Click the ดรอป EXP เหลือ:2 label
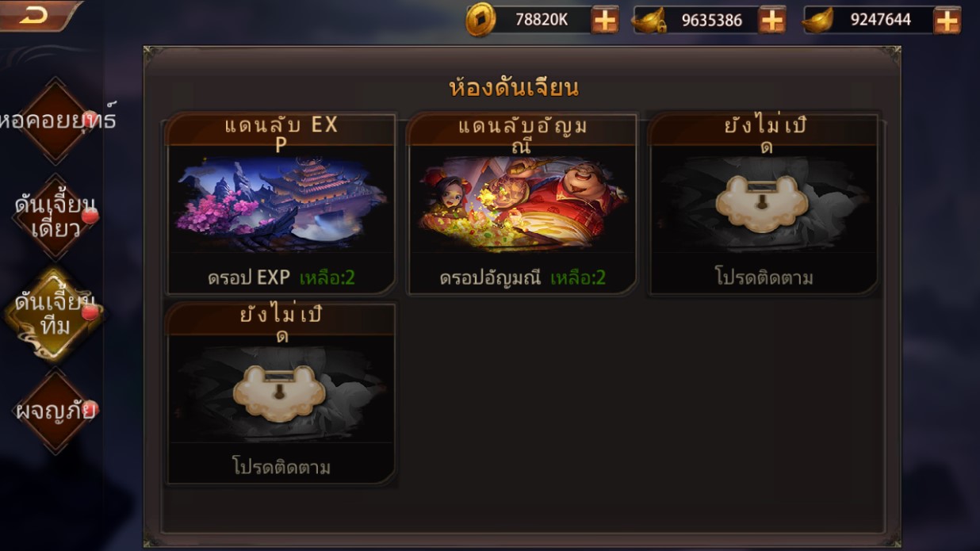Viewport: 980px width, 551px height. [x=281, y=277]
